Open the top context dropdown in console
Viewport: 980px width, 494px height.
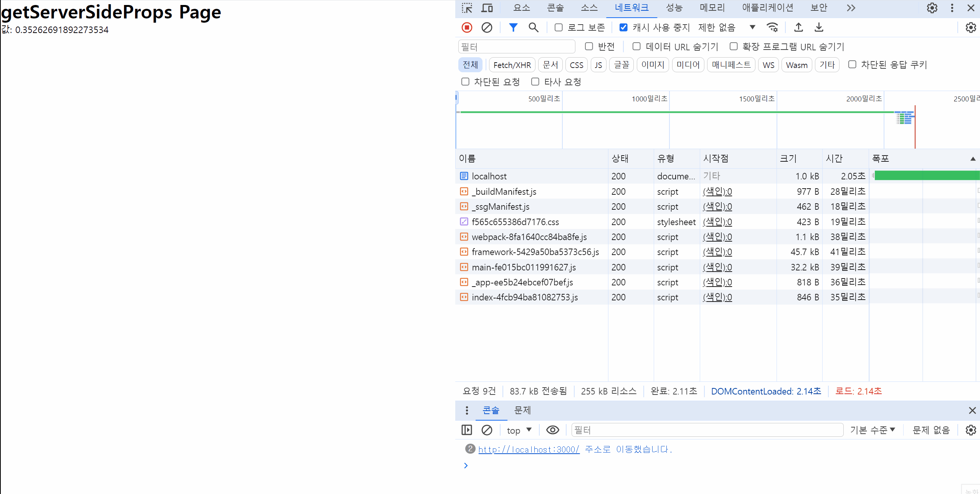(519, 430)
